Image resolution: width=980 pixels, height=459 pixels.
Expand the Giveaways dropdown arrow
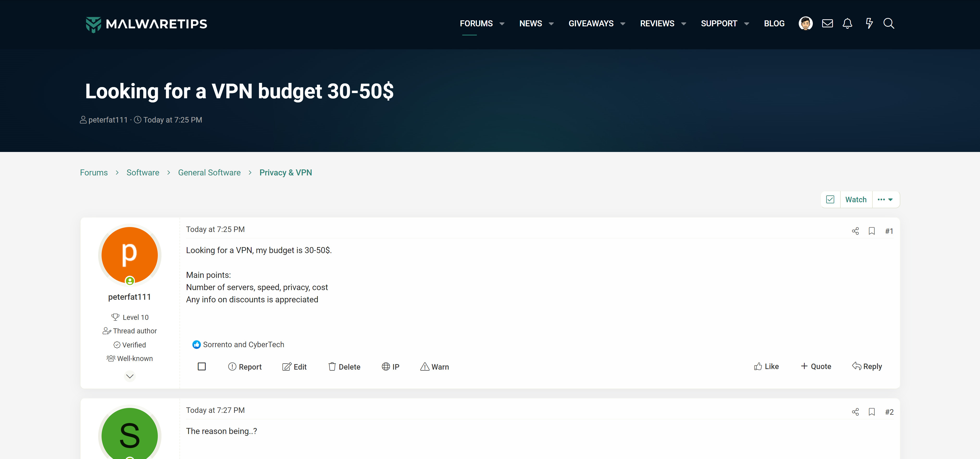coord(623,24)
